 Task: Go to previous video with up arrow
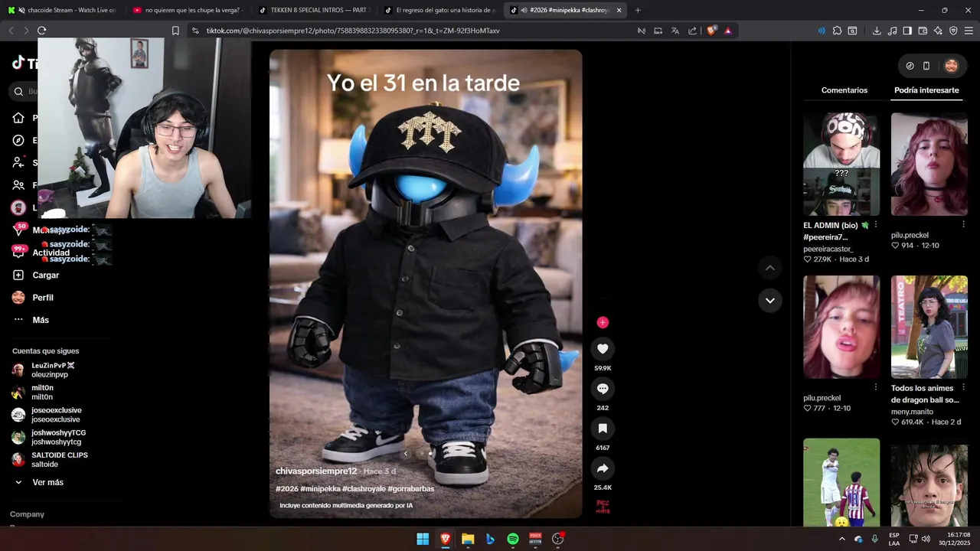tap(769, 268)
